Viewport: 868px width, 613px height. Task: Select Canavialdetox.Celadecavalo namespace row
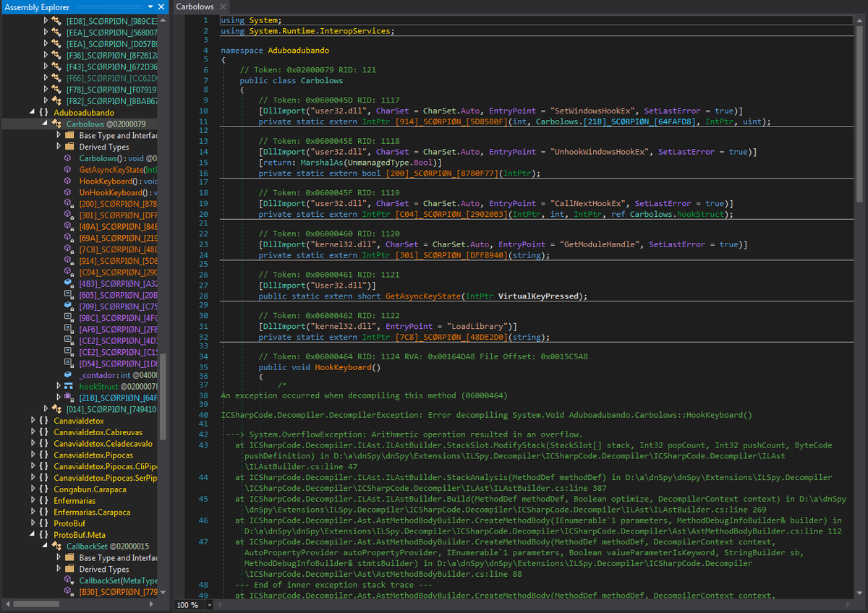(x=103, y=444)
